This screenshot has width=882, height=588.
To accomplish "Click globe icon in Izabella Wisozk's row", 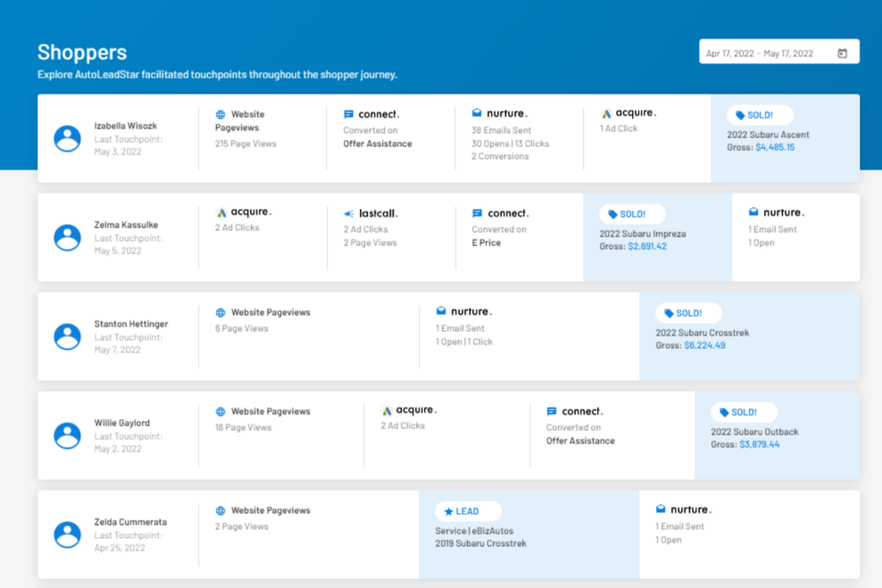I will pos(220,115).
